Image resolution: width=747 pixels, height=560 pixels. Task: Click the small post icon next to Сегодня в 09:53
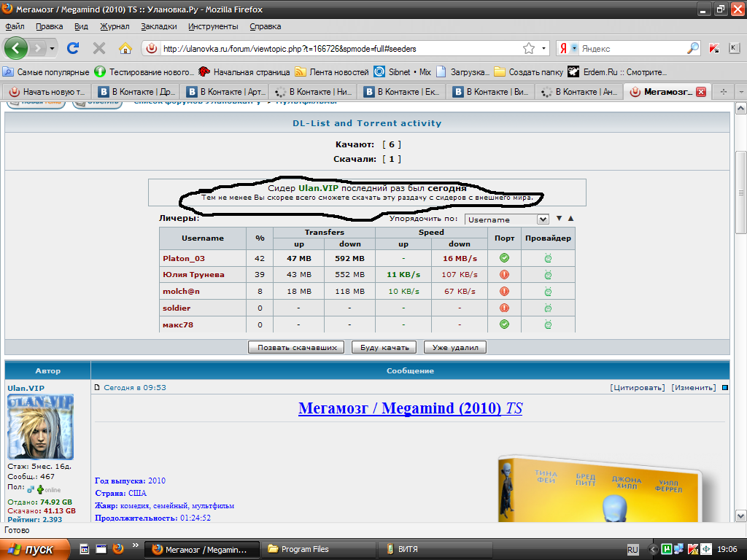[97, 388]
